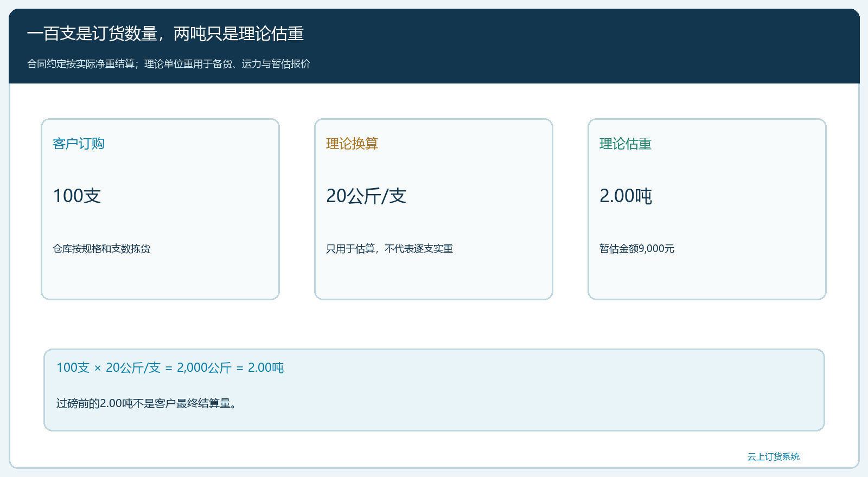Screen dimensions: 868x477
Task: Click the note 过磅前的2.00吨不是客户最终结算量。
Action: [x=148, y=403]
